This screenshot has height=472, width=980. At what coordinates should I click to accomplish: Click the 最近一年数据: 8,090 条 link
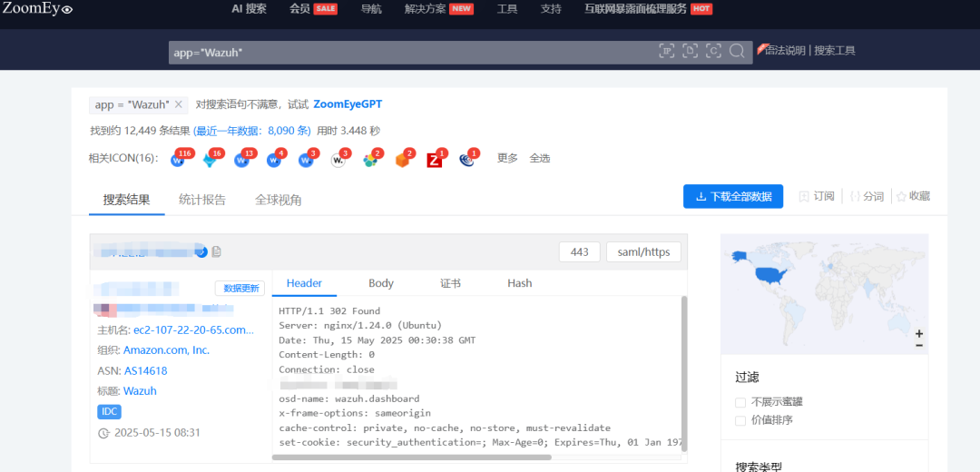click(252, 131)
